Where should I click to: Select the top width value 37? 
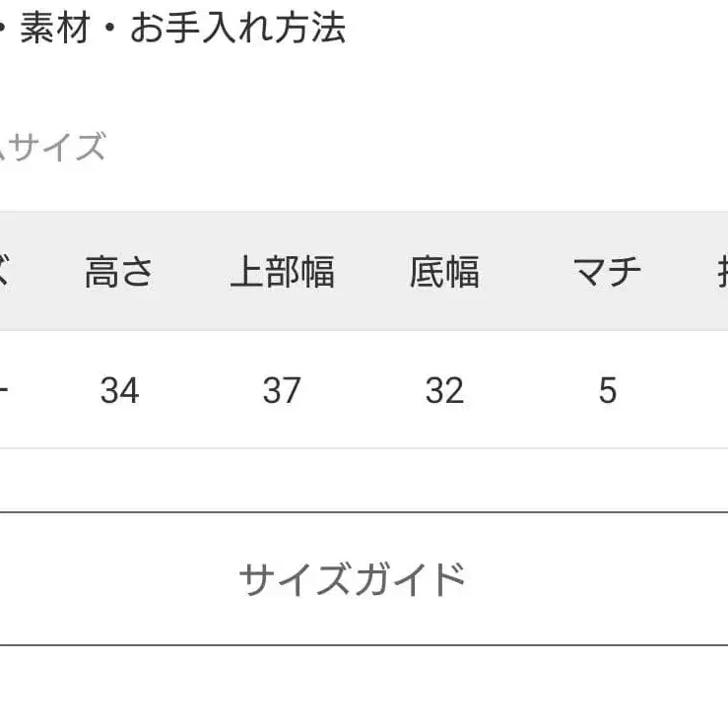282,391
